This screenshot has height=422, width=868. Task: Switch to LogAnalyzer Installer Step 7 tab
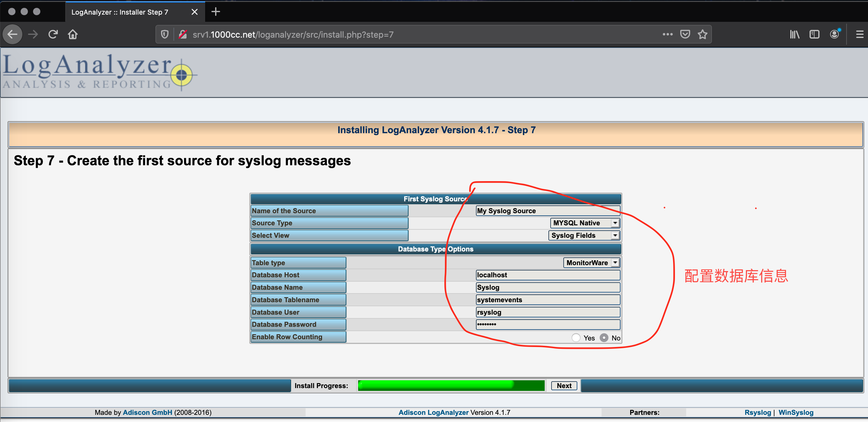pyautogui.click(x=120, y=12)
